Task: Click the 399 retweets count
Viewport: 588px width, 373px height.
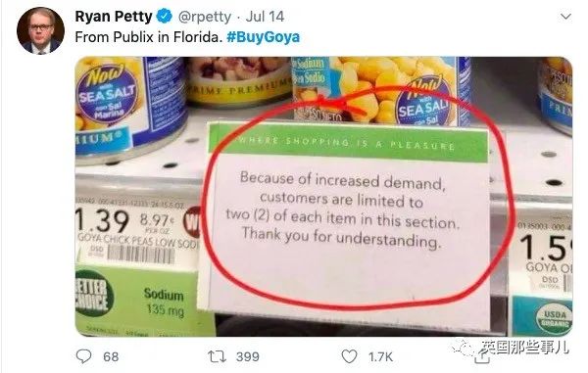Action: (248, 356)
